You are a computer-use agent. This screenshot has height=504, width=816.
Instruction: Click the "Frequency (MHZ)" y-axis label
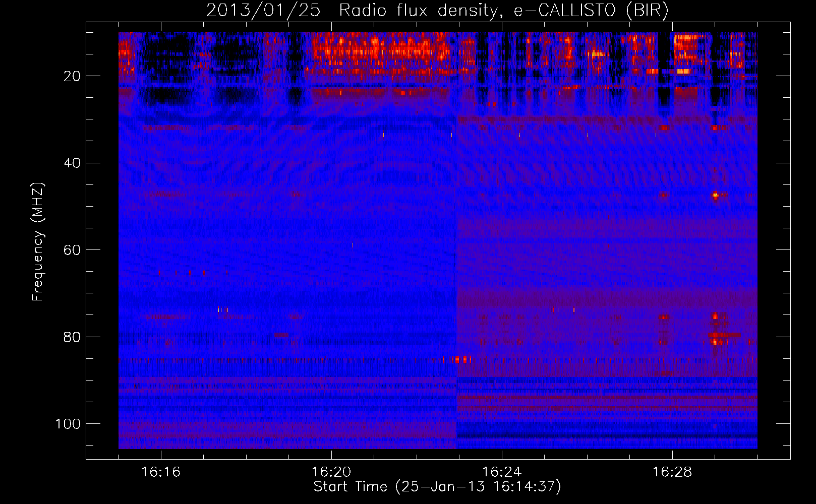pyautogui.click(x=38, y=242)
